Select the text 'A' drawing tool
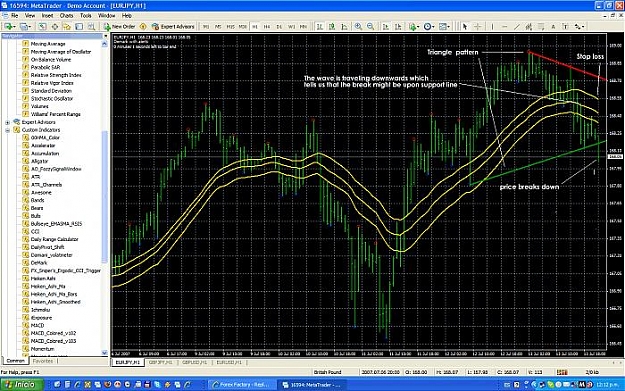Screen dimensions: 625x391 click(553, 26)
